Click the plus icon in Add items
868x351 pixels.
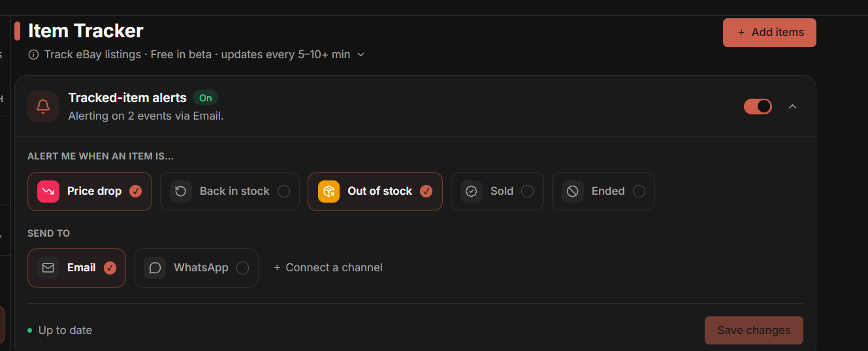741,33
